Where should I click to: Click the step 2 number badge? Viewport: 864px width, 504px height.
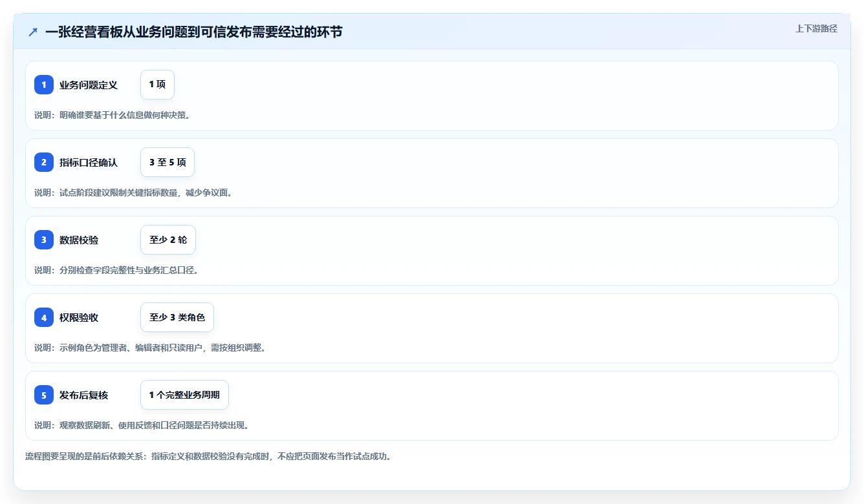[44, 162]
